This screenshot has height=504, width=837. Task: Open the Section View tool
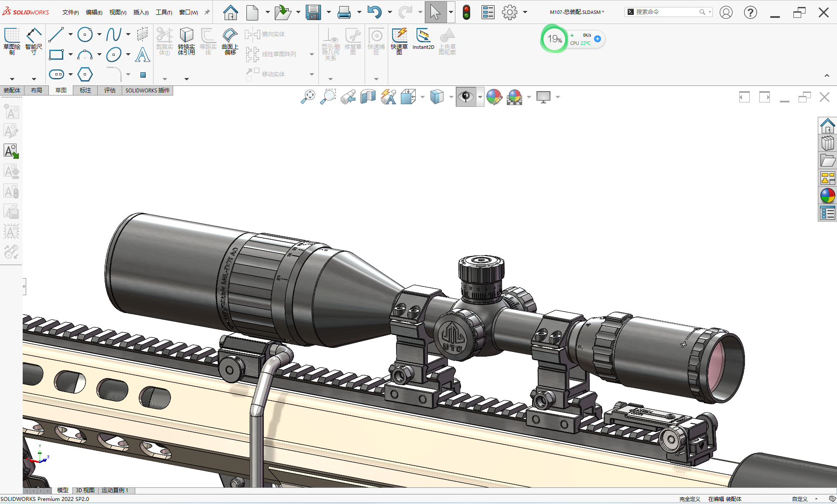coord(368,97)
